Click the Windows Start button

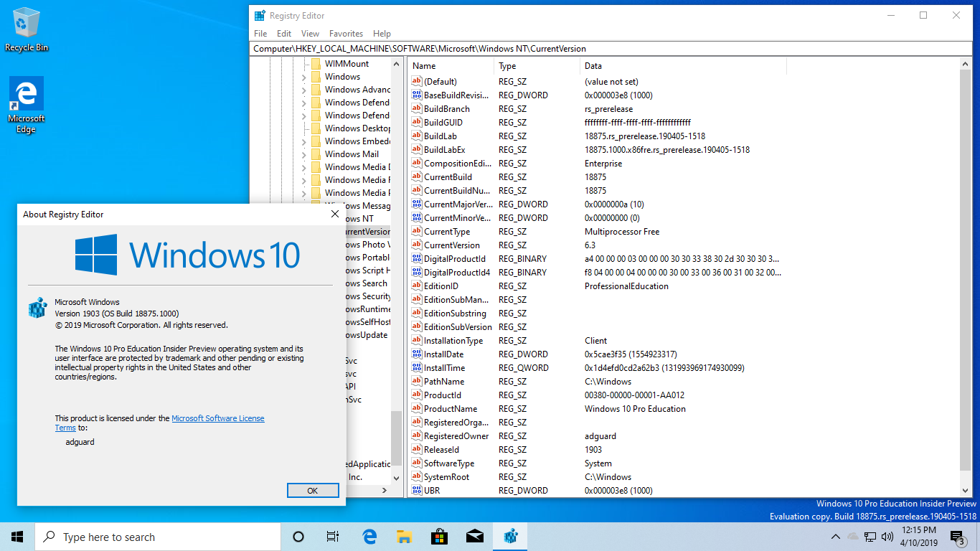pyautogui.click(x=17, y=537)
